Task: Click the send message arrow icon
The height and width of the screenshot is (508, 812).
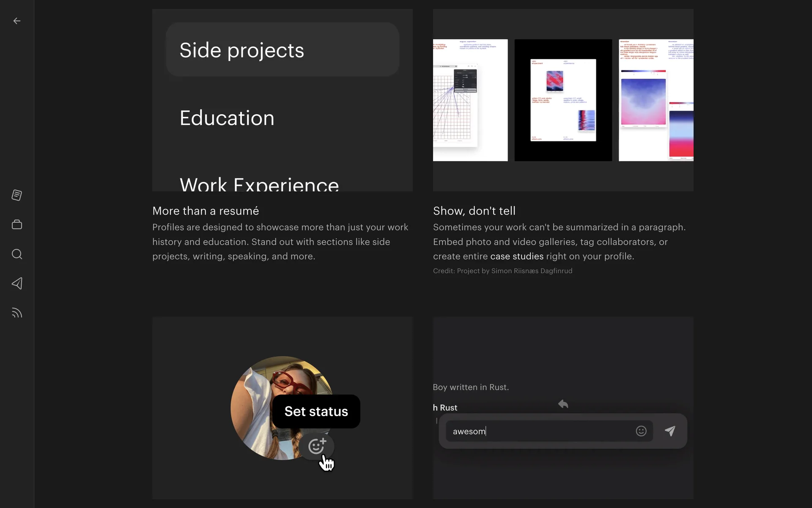Action: pos(670,431)
